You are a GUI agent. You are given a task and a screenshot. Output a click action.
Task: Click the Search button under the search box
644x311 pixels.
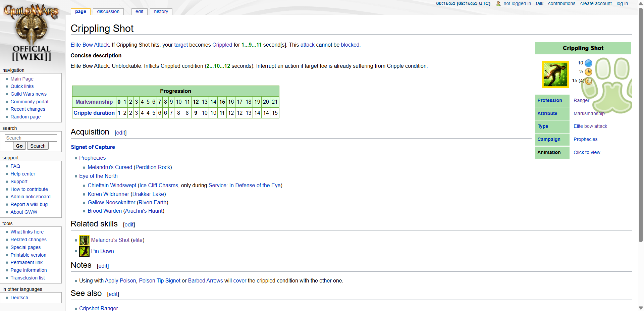(38, 146)
